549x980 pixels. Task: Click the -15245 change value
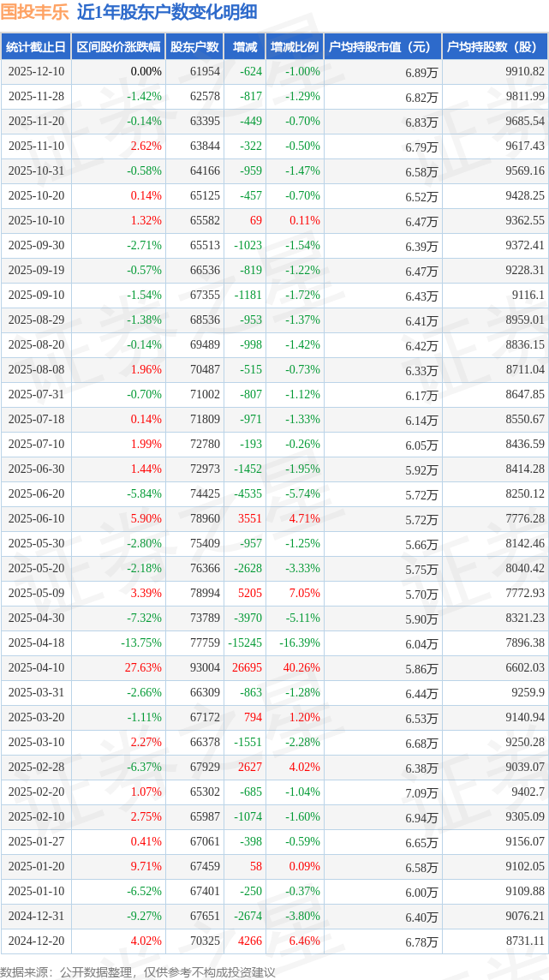(x=244, y=643)
